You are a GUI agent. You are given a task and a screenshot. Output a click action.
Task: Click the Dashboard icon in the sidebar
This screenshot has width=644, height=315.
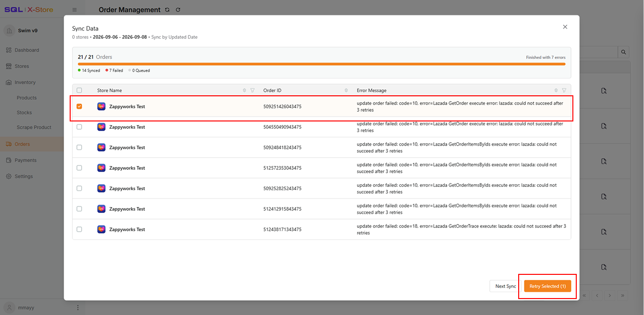pyautogui.click(x=9, y=50)
